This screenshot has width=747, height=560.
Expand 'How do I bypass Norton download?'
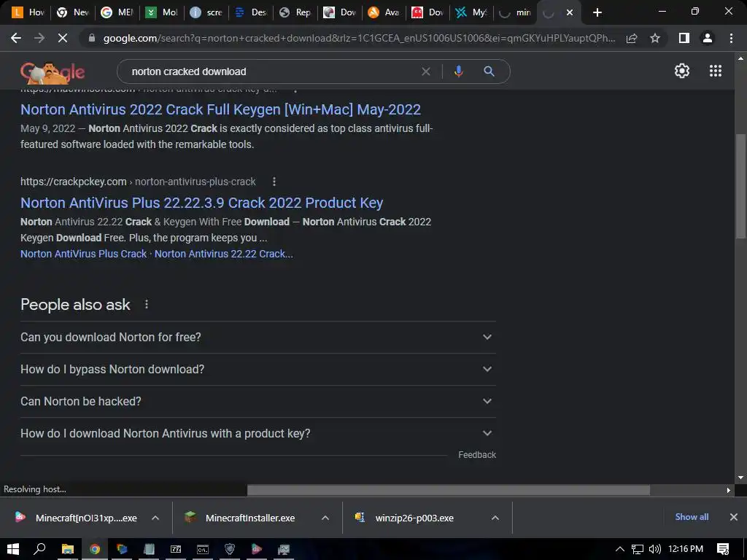coord(258,369)
